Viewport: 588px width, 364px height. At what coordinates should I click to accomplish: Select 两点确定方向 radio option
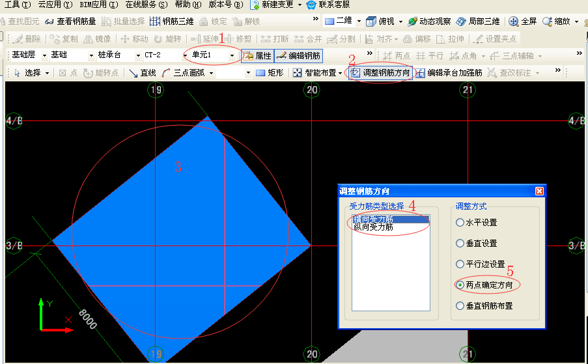pos(460,285)
